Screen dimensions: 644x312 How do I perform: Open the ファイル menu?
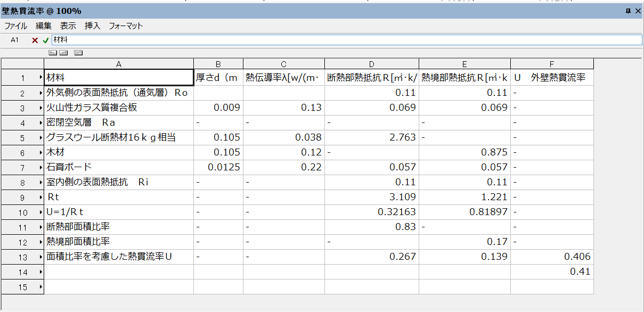coord(16,26)
